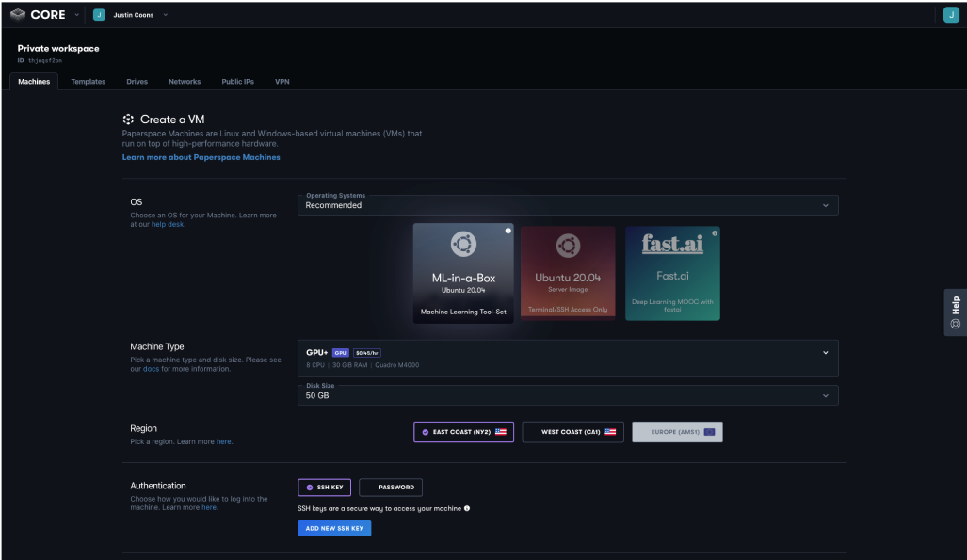The width and height of the screenshot is (967, 560).
Task: Click the Add New SSH Key button
Action: (334, 529)
